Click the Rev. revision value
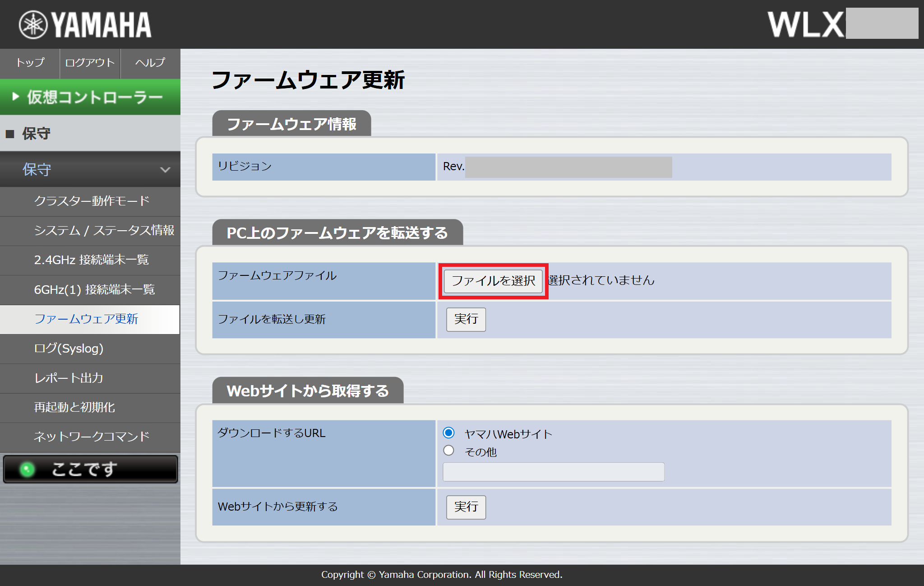The width and height of the screenshot is (924, 586). tap(557, 167)
